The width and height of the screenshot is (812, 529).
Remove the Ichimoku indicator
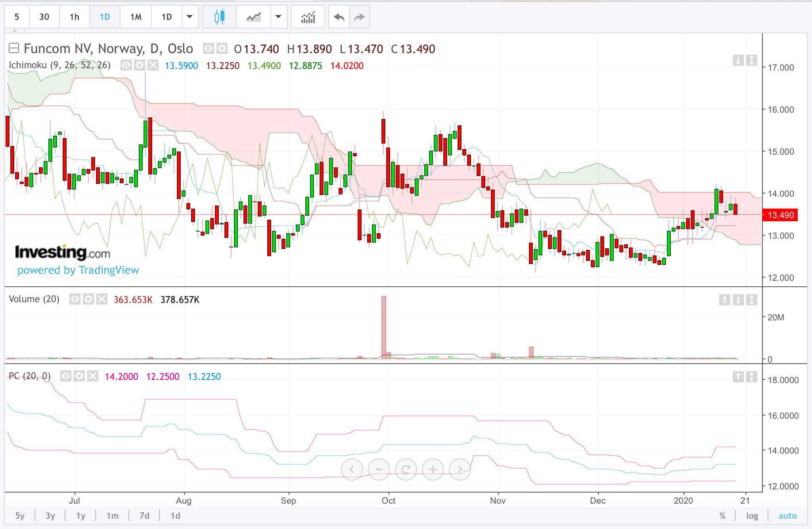point(153,65)
